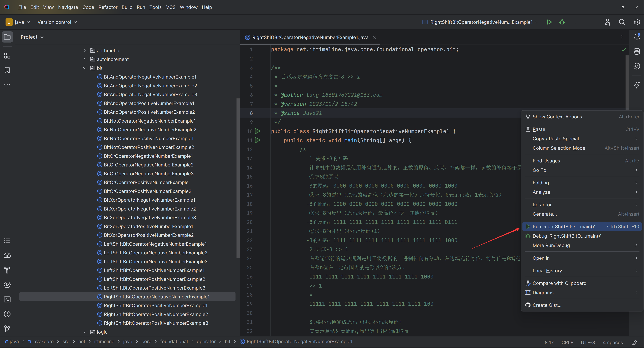Open the Build hammer tool window

[7, 270]
